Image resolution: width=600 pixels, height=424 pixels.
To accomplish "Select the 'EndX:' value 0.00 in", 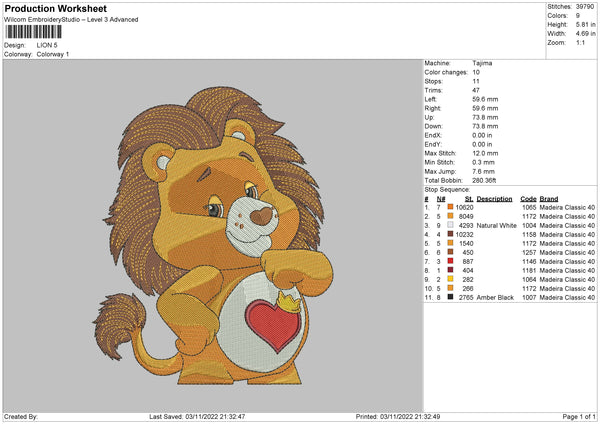I will [482, 135].
